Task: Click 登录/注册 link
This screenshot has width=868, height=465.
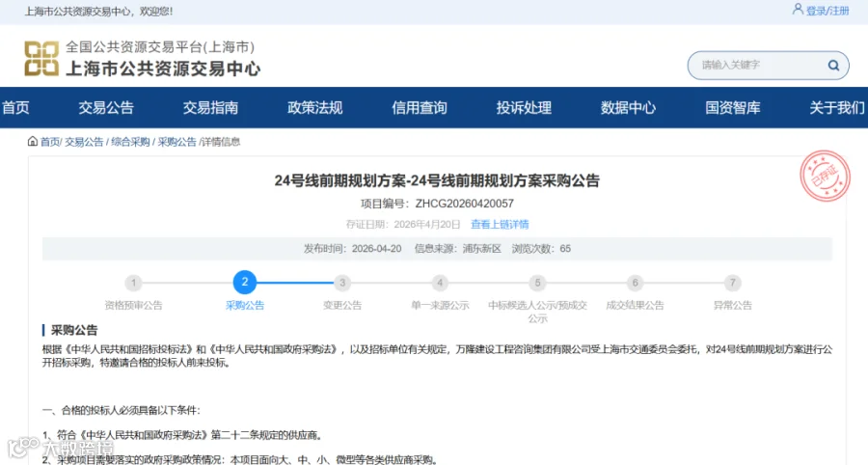Action: coord(827,11)
